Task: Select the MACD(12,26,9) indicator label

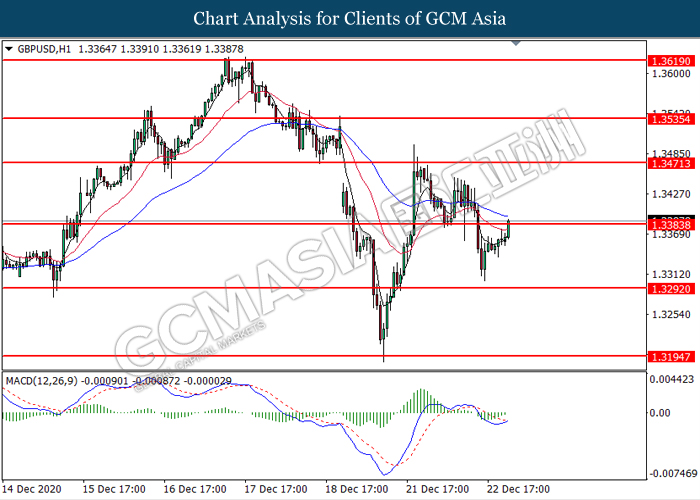Action: (x=42, y=381)
